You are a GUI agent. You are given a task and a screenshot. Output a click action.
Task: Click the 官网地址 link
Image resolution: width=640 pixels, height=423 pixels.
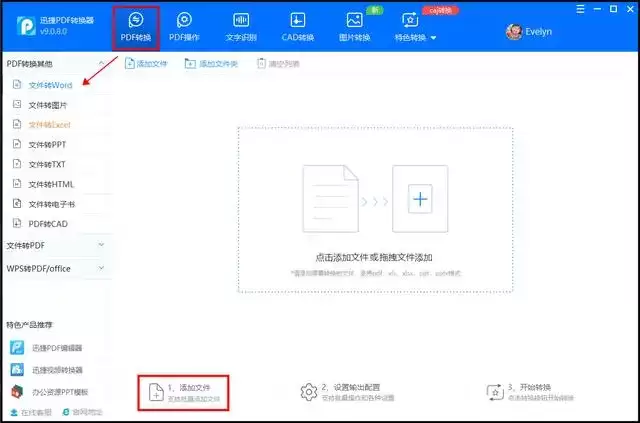pyautogui.click(x=82, y=412)
